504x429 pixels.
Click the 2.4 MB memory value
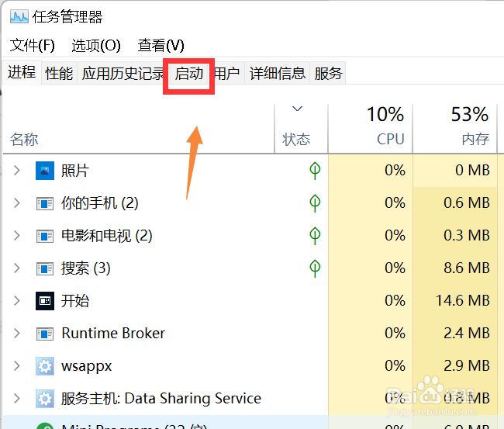point(467,333)
